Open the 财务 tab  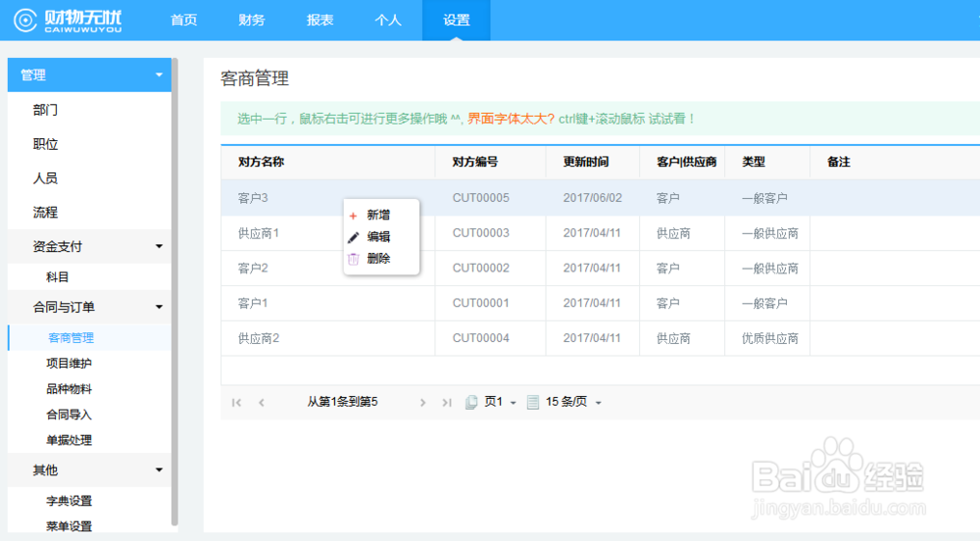[x=252, y=20]
